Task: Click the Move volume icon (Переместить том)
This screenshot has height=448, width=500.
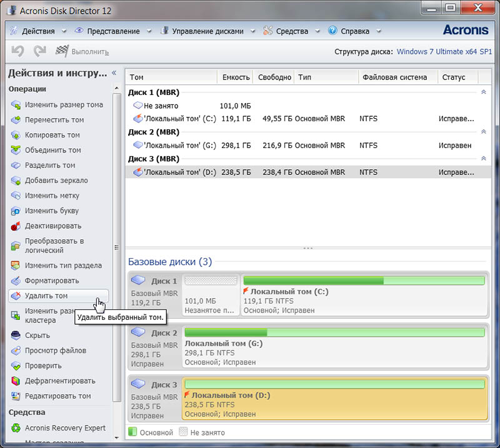Action: pyautogui.click(x=16, y=120)
